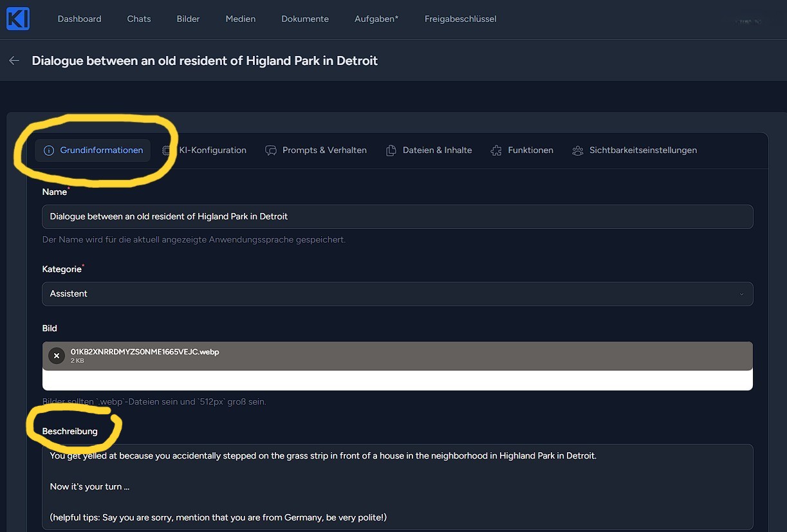Open Freigabeschlüssel in the navigation
Viewport: 787px width, 532px height.
460,19
